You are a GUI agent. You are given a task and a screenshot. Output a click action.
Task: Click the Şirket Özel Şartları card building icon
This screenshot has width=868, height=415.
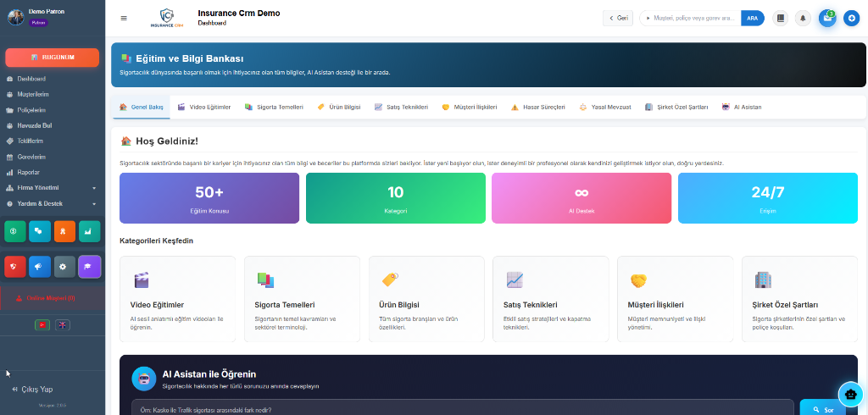[x=763, y=280]
